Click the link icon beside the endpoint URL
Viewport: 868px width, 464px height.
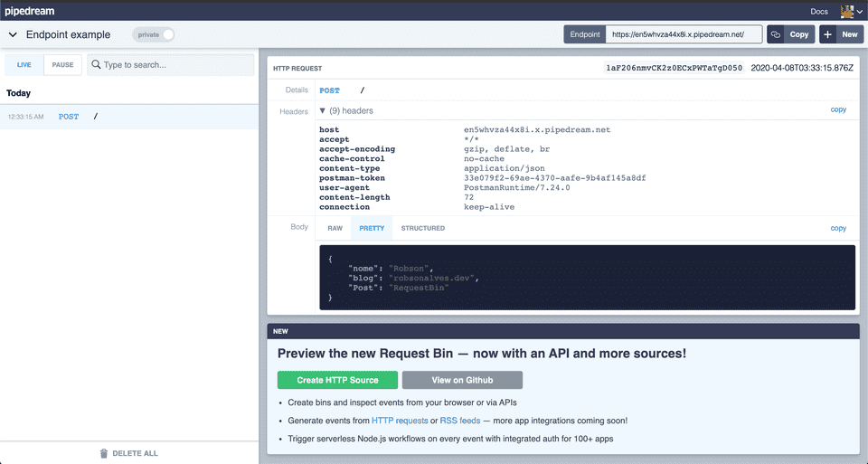click(x=776, y=34)
